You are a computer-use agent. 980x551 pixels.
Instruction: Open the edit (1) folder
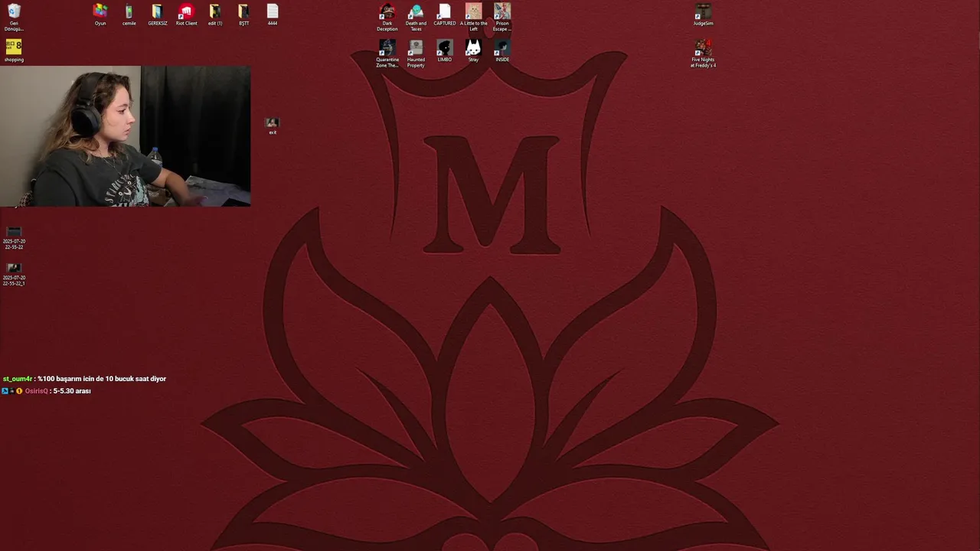[215, 15]
